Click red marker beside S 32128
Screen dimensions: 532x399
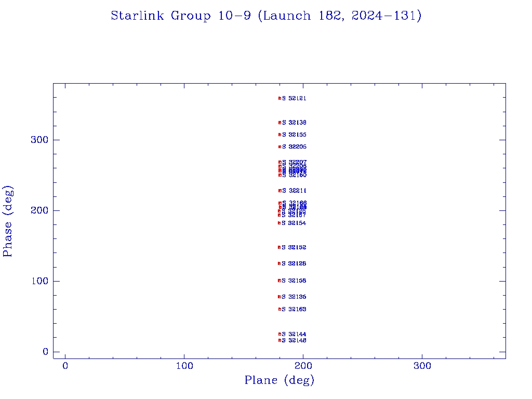pos(280,263)
